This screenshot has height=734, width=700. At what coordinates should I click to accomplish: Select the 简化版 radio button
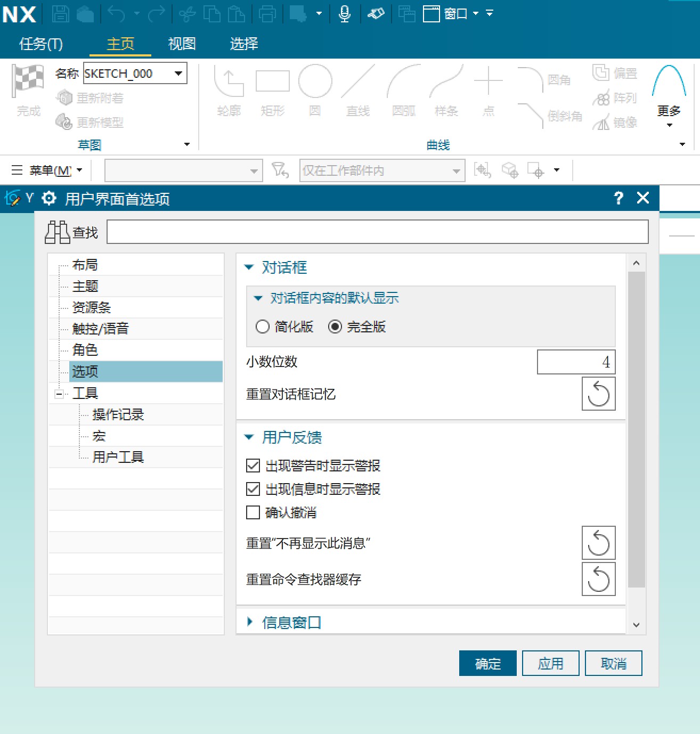tap(263, 327)
